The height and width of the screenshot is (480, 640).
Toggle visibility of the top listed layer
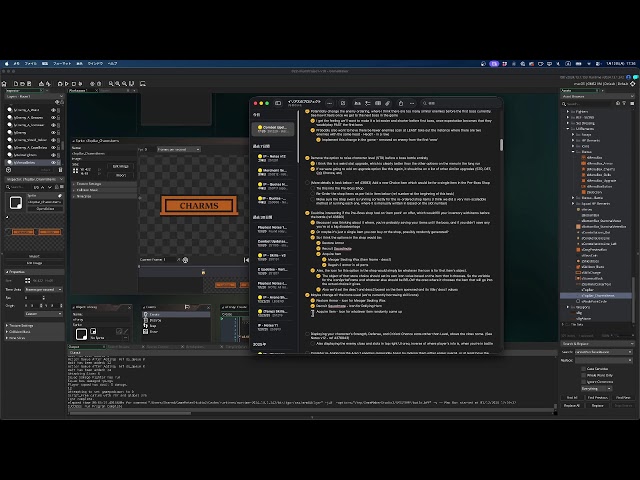pyautogui.click(x=53, y=110)
